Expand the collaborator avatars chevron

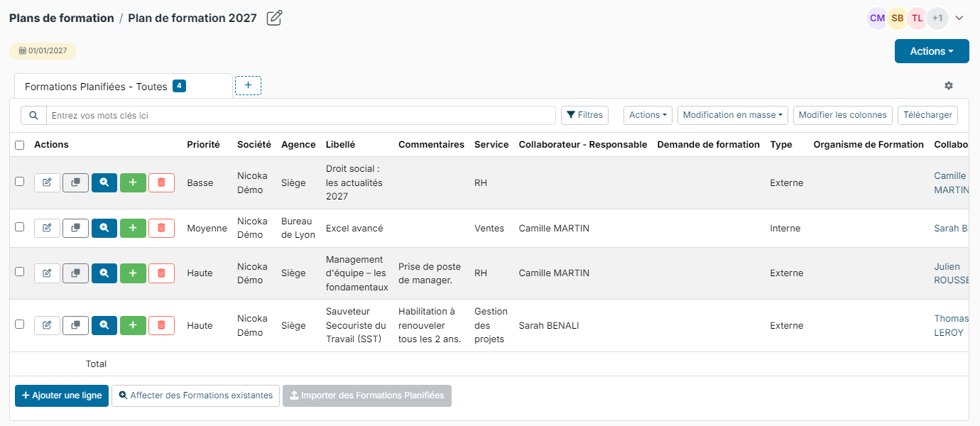point(959,18)
